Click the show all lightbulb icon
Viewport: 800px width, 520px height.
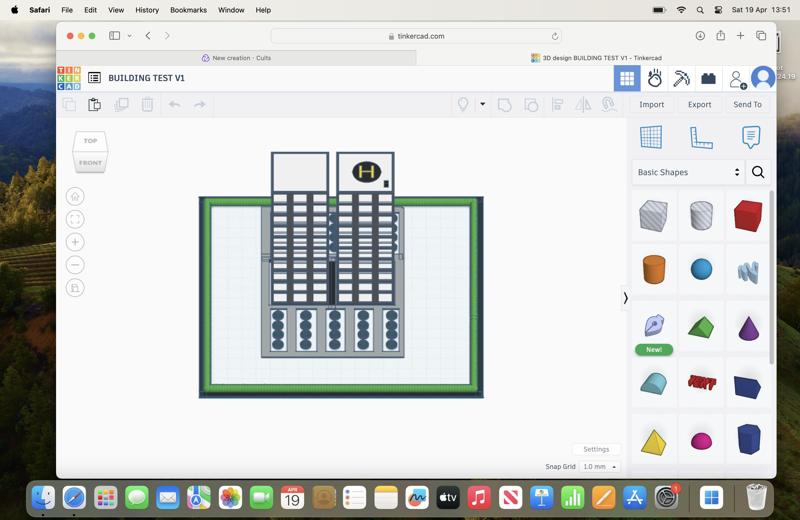463,105
